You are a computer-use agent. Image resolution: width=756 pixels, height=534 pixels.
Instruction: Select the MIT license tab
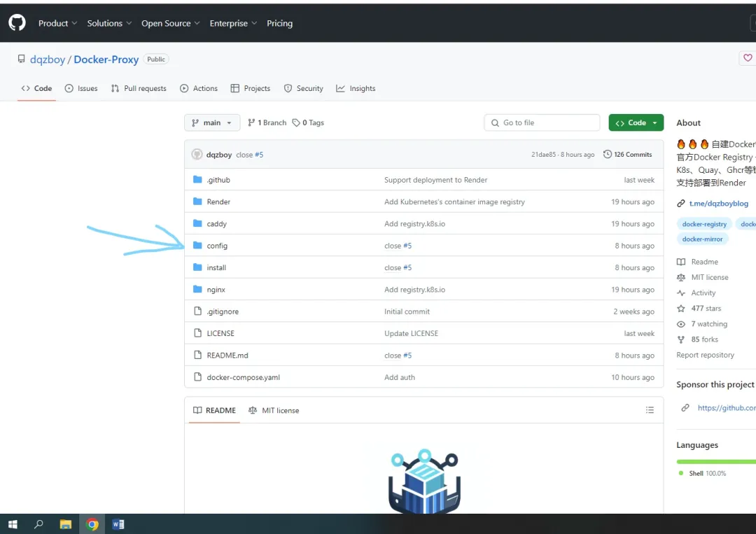point(274,410)
